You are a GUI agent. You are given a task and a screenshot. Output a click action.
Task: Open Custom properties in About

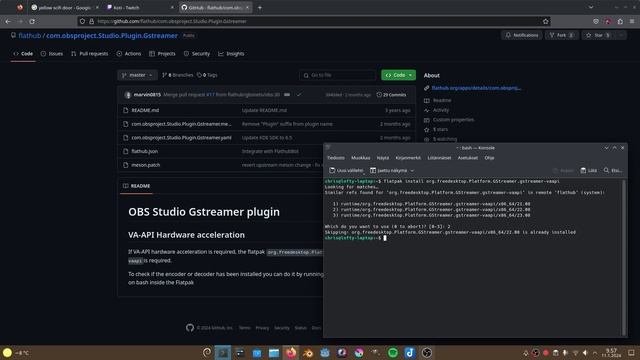453,120
